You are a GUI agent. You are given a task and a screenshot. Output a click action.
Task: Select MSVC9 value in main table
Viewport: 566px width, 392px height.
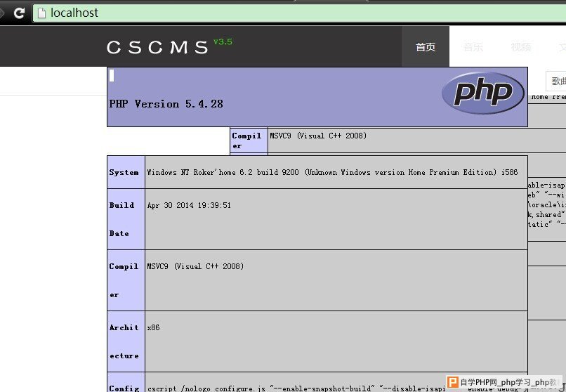(195, 266)
